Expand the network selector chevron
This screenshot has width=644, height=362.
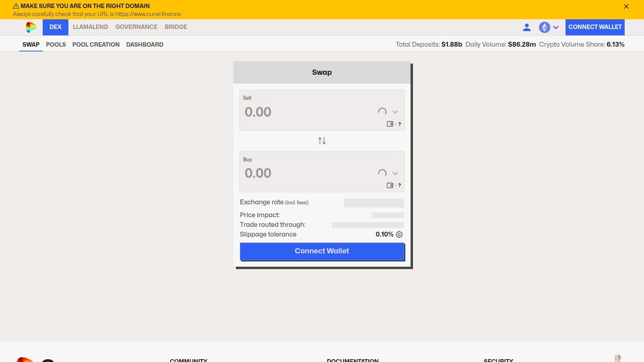tap(556, 27)
